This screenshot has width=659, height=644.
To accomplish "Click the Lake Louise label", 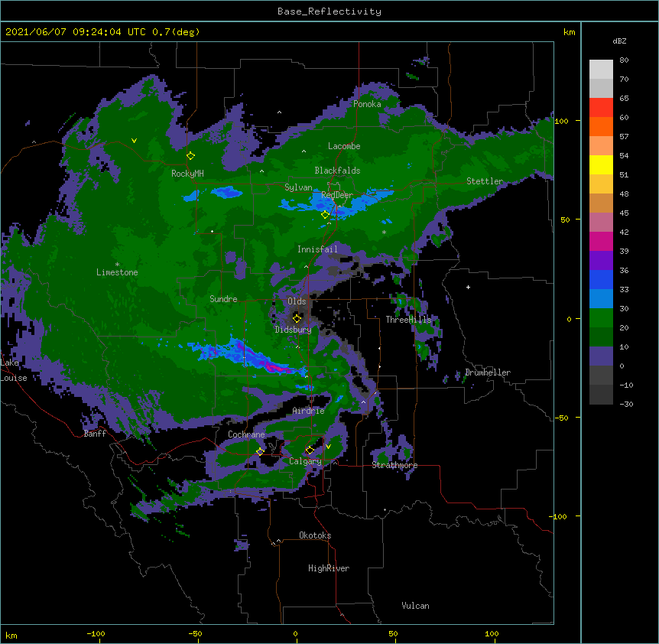I will pos(14,370).
